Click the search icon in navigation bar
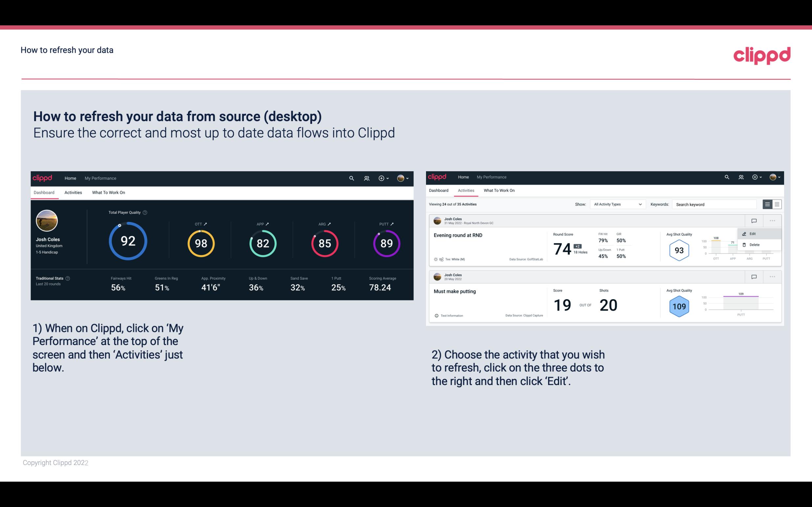The image size is (812, 507). coord(351,178)
